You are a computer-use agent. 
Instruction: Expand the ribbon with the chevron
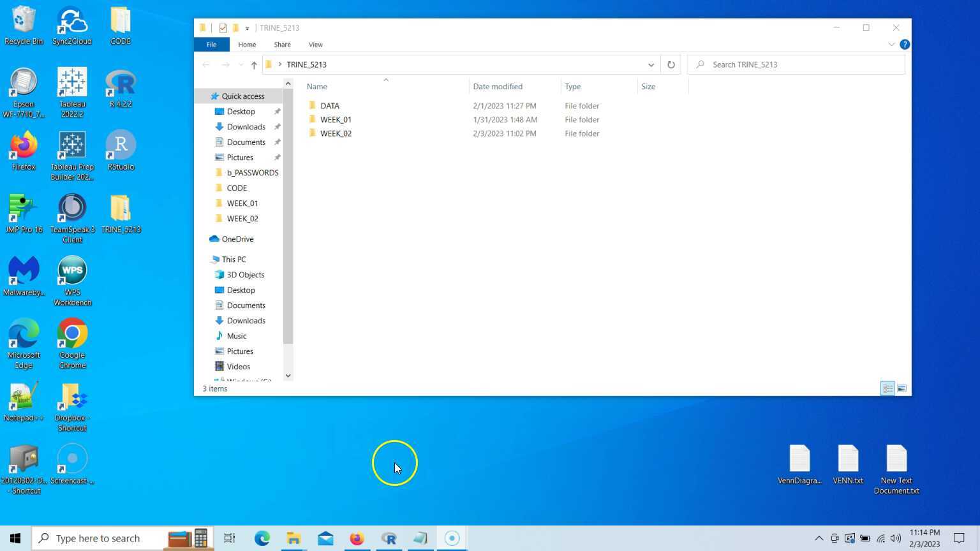pyautogui.click(x=891, y=45)
